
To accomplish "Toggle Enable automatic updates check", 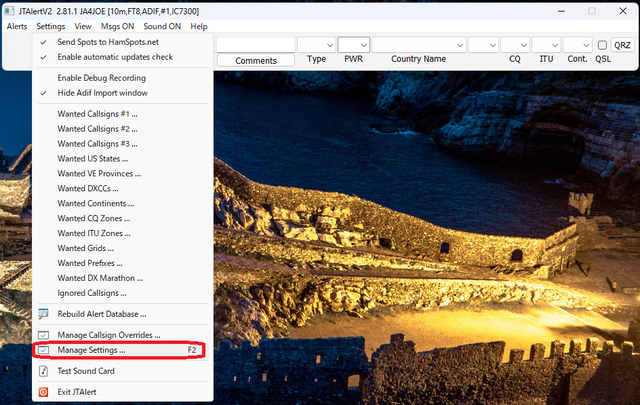I will point(122,57).
